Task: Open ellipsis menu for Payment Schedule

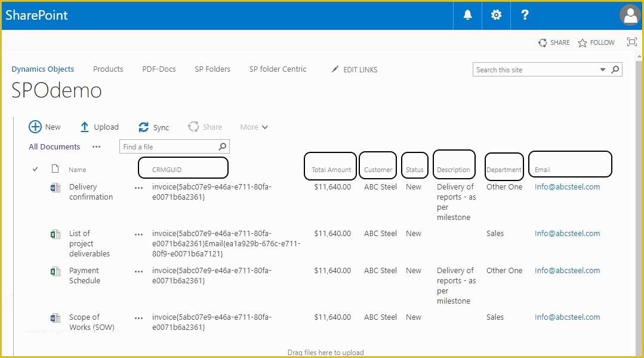Action: 139,271
